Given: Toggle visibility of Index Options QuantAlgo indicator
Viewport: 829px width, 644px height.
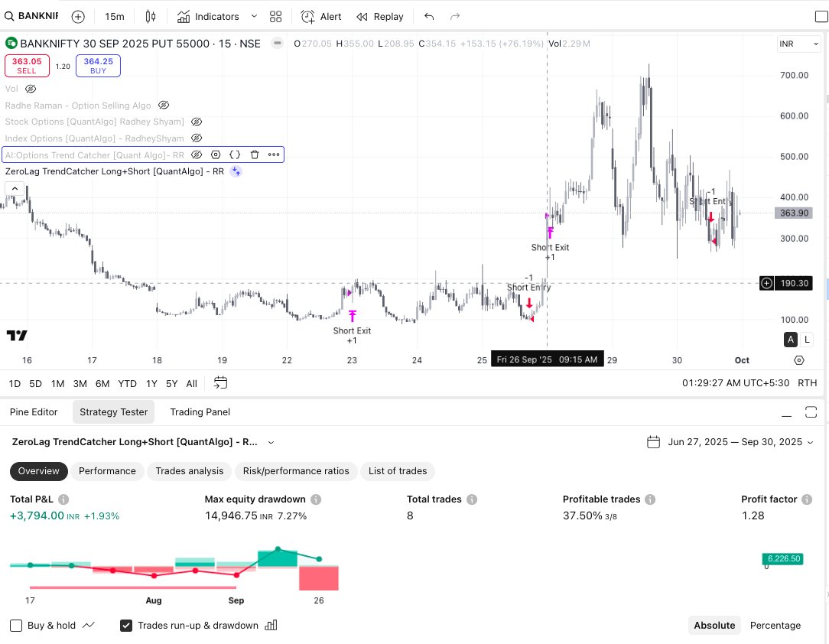Looking at the screenshot, I should coord(197,138).
